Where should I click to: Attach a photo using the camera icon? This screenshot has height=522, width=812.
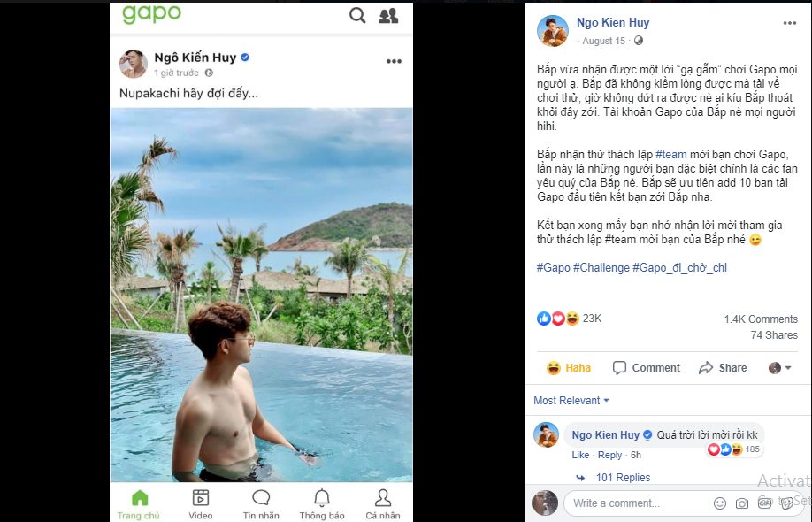click(742, 503)
